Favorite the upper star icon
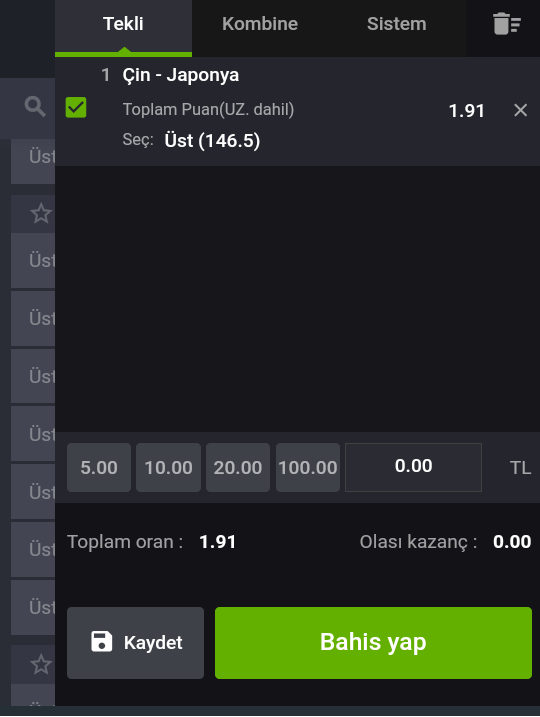 (x=41, y=214)
